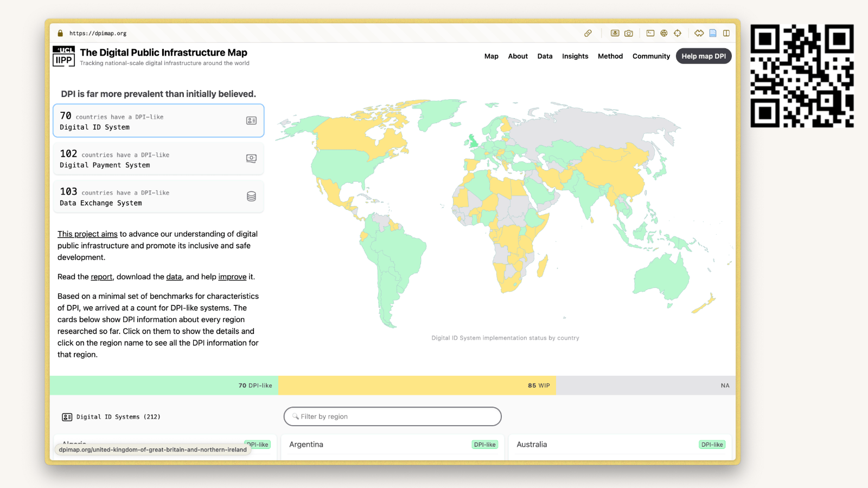This screenshot has height=488, width=868.
Task: Click the dpimap.org URL in address bar
Action: tap(98, 34)
